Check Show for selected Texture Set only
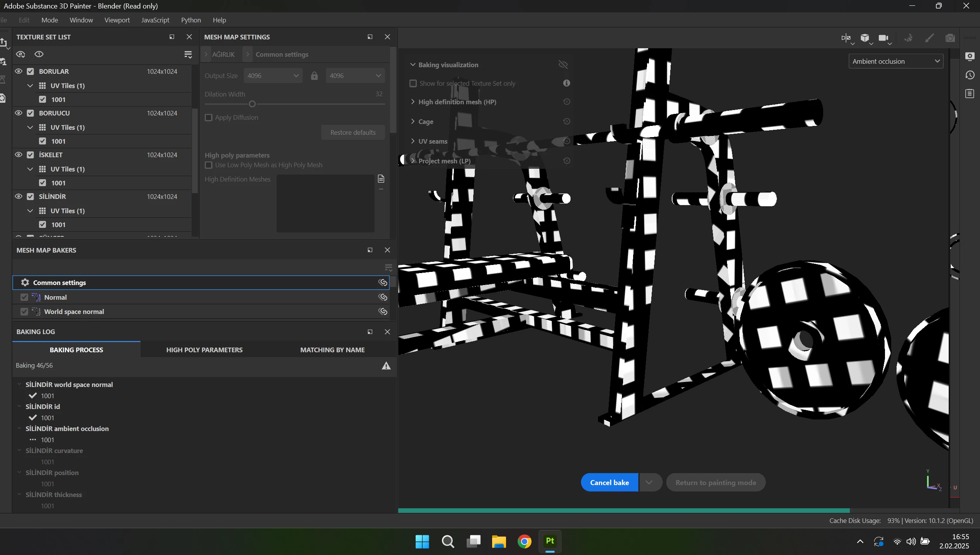 click(x=413, y=83)
